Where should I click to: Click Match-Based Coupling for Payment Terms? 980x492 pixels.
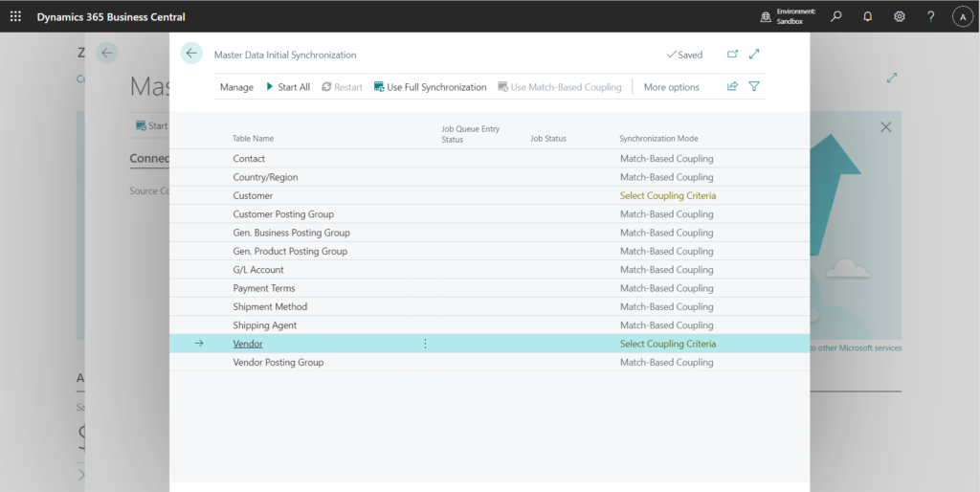pos(666,288)
